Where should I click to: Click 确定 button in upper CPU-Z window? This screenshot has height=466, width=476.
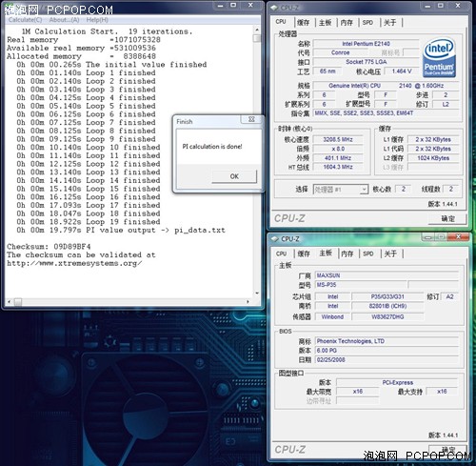point(447,218)
